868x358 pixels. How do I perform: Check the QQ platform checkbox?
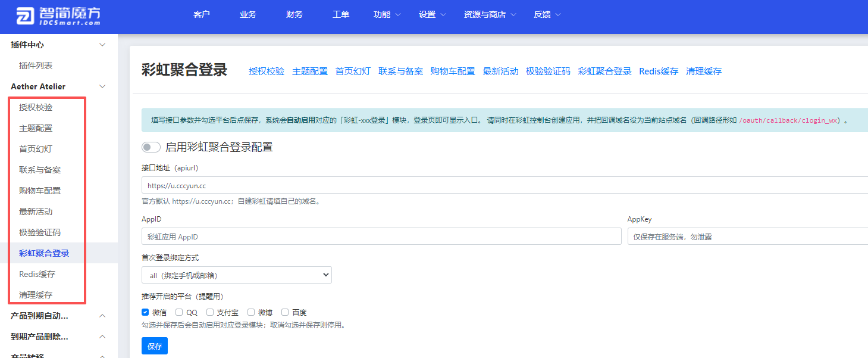(x=179, y=312)
